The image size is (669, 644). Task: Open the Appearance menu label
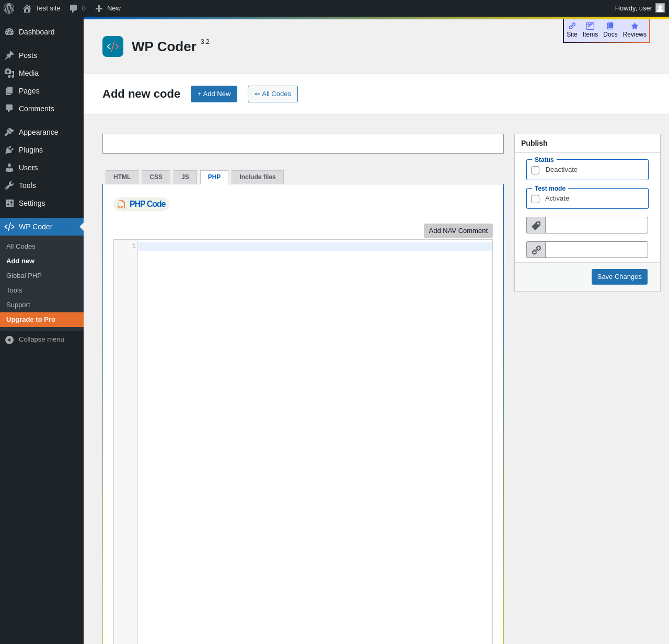(x=38, y=132)
